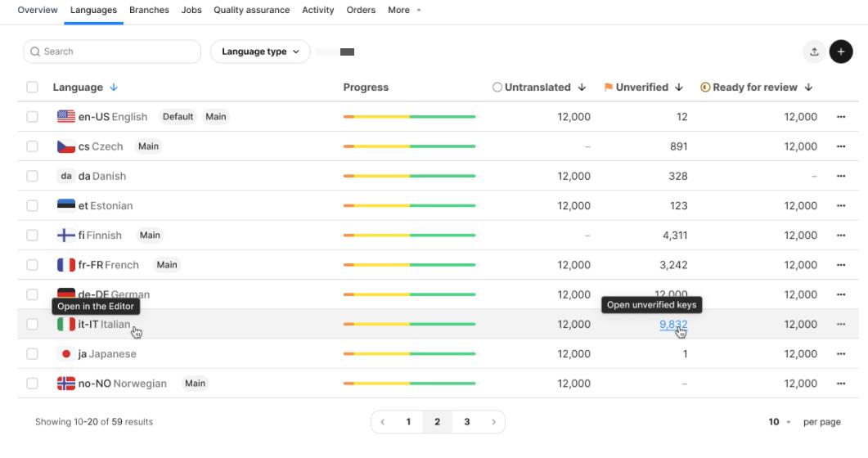868x458 pixels.
Task: Check the Danish row checkbox
Action: tap(32, 176)
